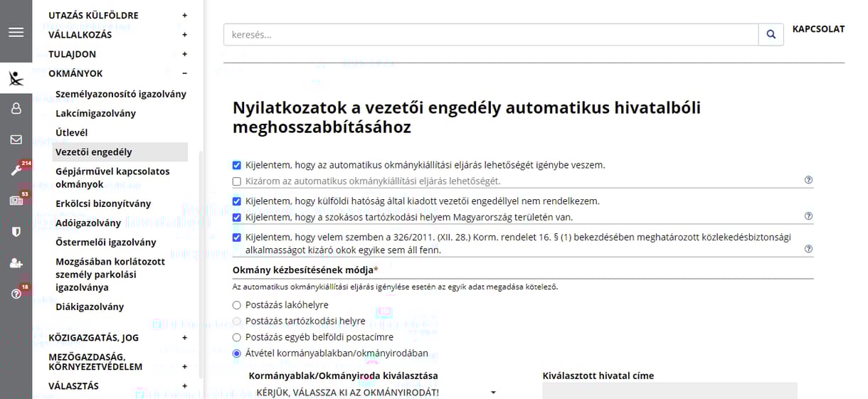The width and height of the screenshot is (868, 399).
Task: Expand VÁLLALKOZÁS menu section
Action: coord(184,34)
